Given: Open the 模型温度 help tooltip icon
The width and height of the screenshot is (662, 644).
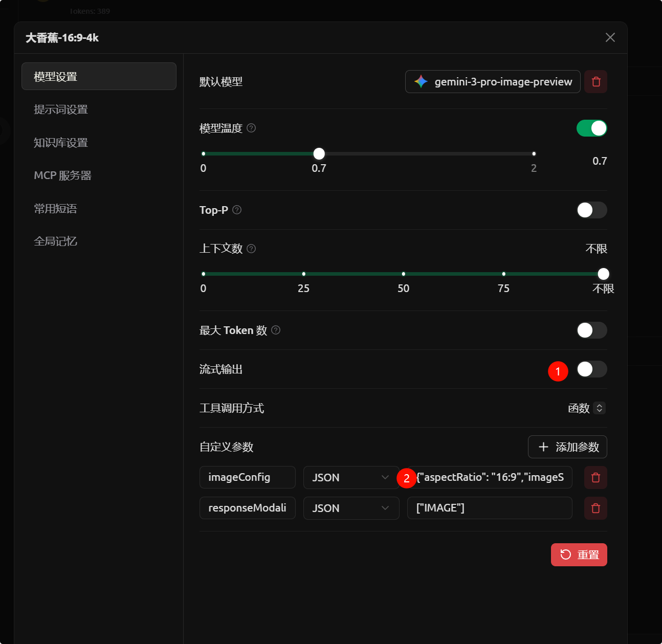Looking at the screenshot, I should (251, 128).
